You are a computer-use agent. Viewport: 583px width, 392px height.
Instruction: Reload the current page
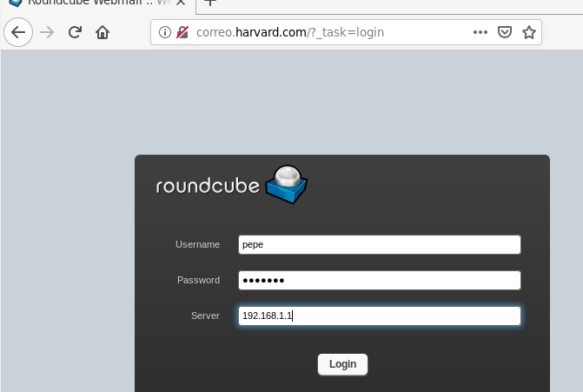click(75, 33)
